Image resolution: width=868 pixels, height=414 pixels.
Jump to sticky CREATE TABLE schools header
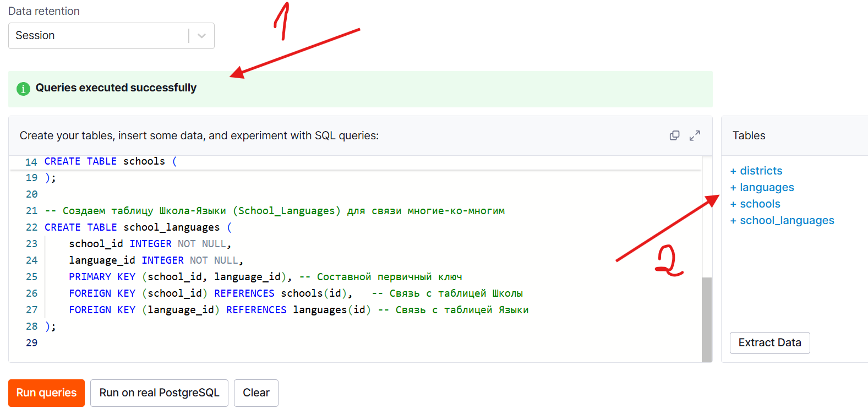click(x=105, y=161)
